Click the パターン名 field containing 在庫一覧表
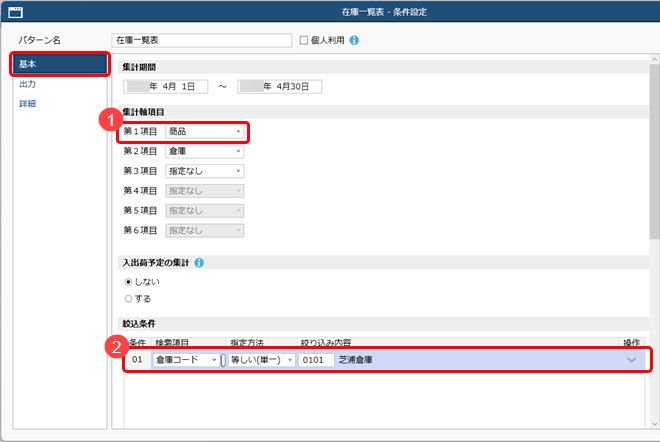Screen dimensions: 660x442 tap(202, 40)
